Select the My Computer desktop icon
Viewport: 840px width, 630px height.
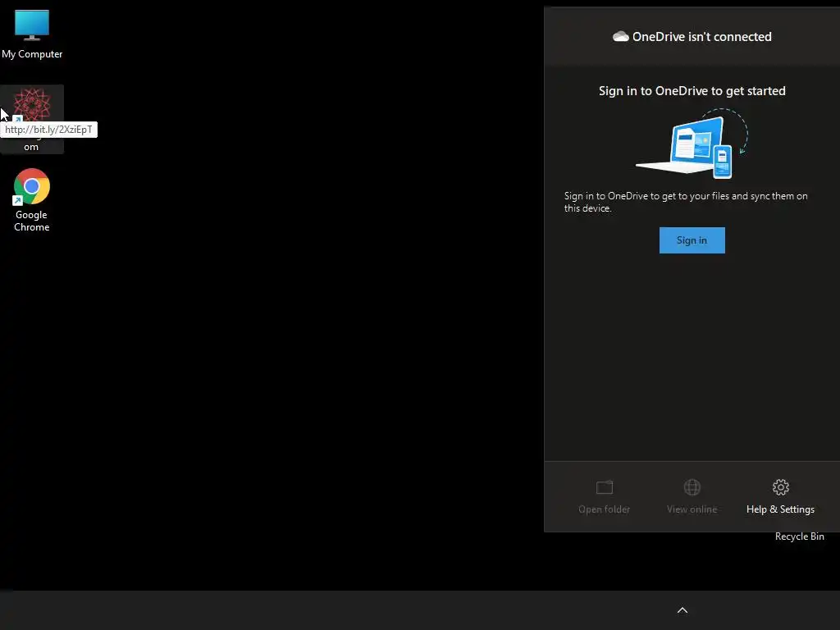coord(32,34)
